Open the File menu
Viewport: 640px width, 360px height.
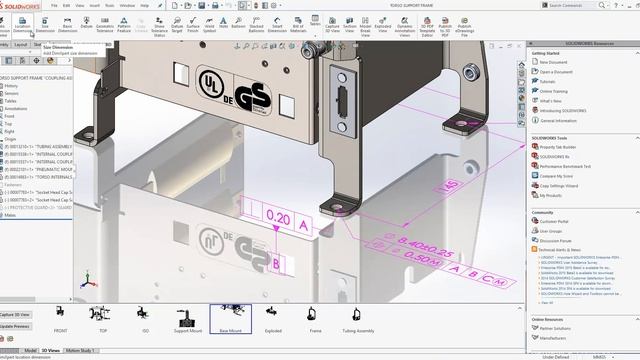click(54, 6)
